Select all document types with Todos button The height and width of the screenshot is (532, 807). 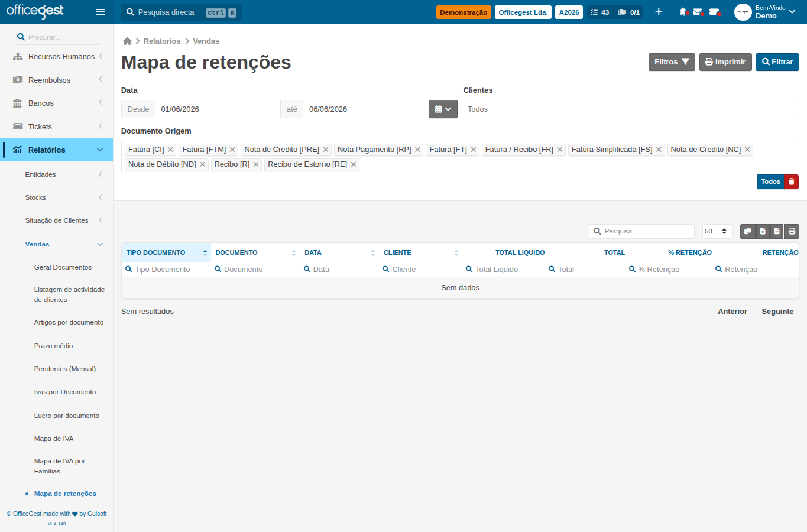[770, 181]
